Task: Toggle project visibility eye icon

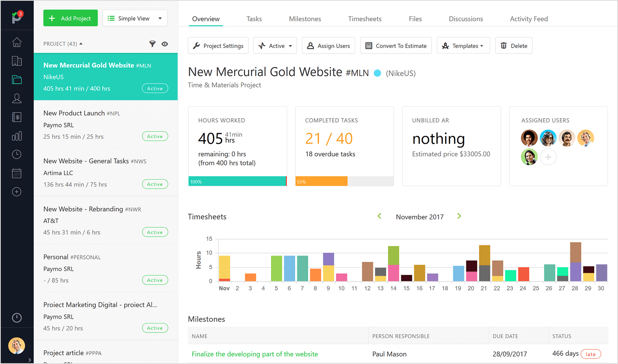Action: click(x=165, y=44)
